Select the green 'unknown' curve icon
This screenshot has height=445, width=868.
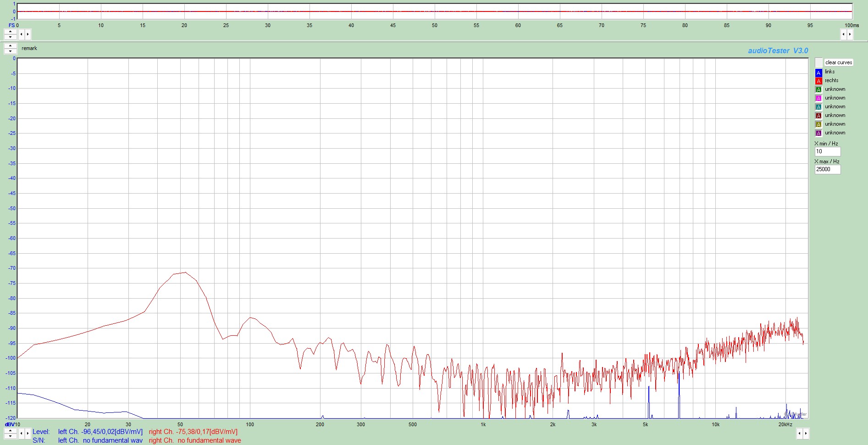[818, 90]
